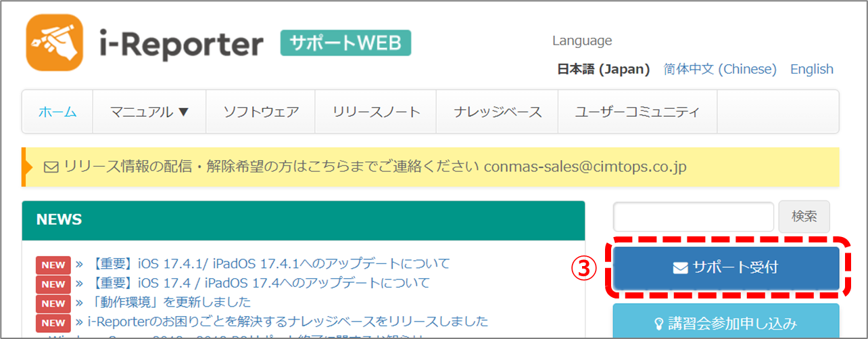
Task: Click the サポートWEB badge
Action: pyautogui.click(x=345, y=44)
